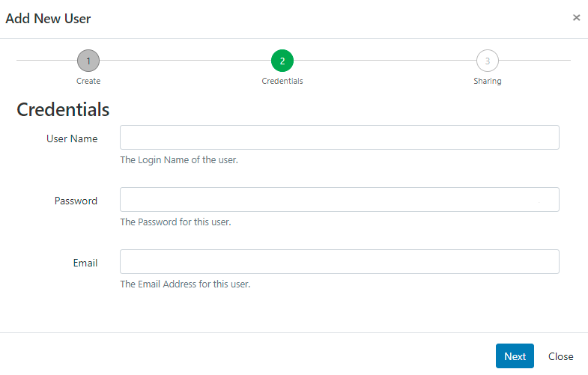Click into the Password input field
Image resolution: width=588 pixels, height=375 pixels.
pos(339,200)
